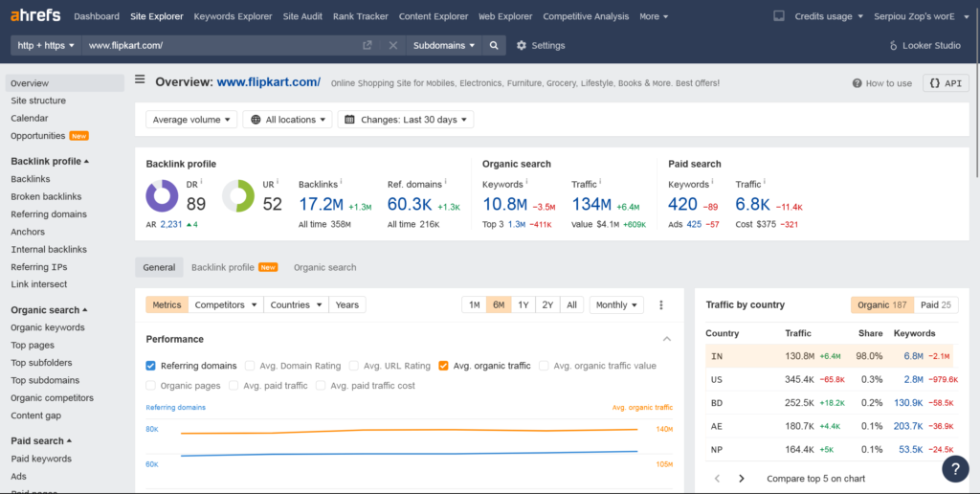The height and width of the screenshot is (494, 980).
Task: Go to Rank Tracker
Action: point(361,16)
